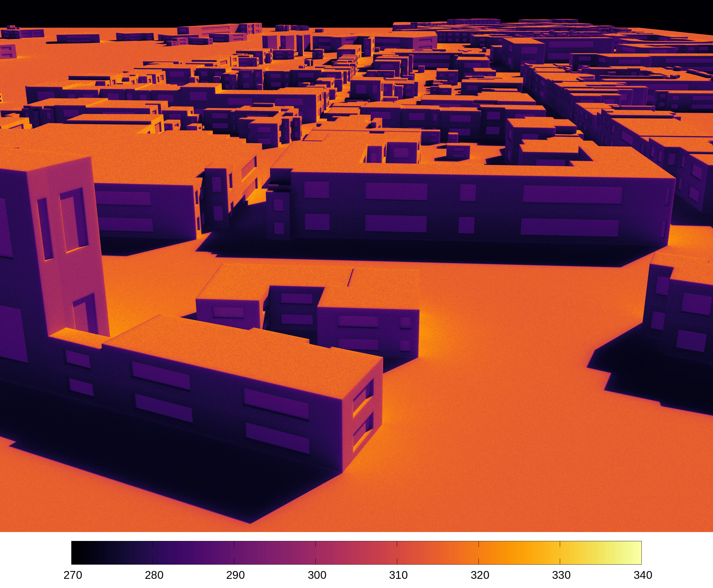Click the widest window on the long central building
Viewport: 713px width, 588px height.
coord(573,195)
